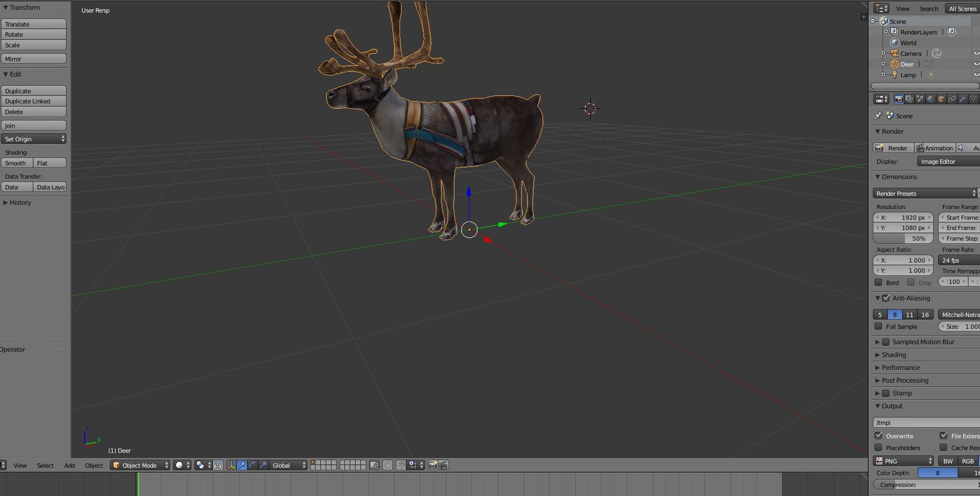Open the Image Editor display dropdown
Screen dimensions: 980x496
click(948, 161)
